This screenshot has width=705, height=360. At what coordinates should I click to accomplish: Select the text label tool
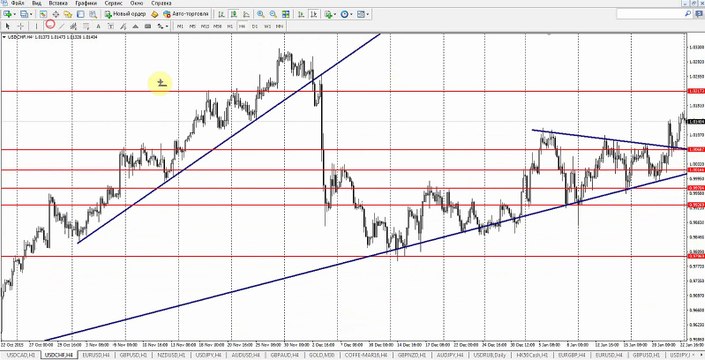click(x=111, y=26)
